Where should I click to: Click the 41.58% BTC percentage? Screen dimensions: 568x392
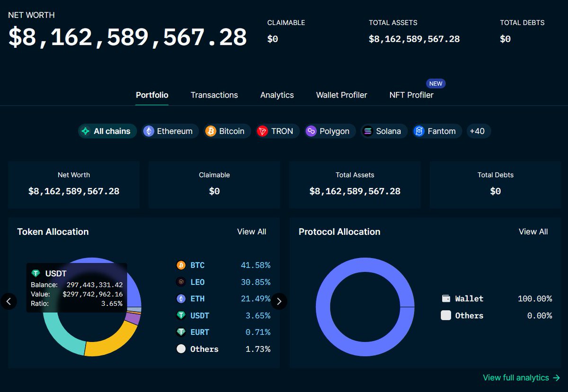click(256, 265)
